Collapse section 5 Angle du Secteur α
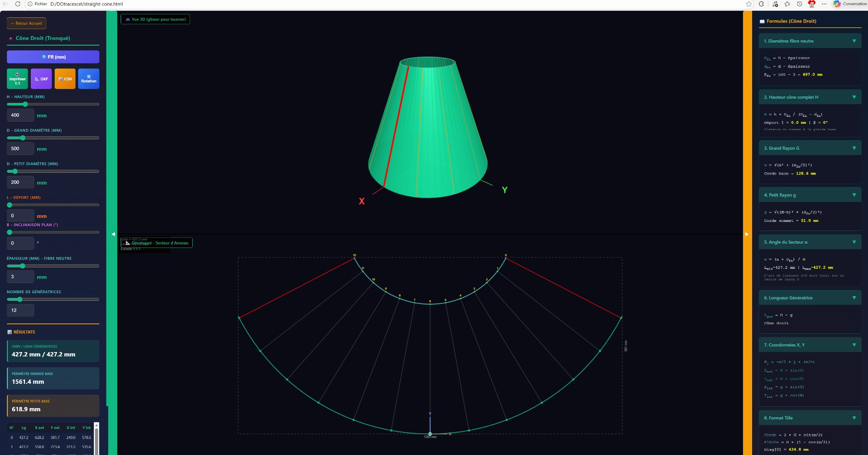The image size is (868, 455). (854, 242)
